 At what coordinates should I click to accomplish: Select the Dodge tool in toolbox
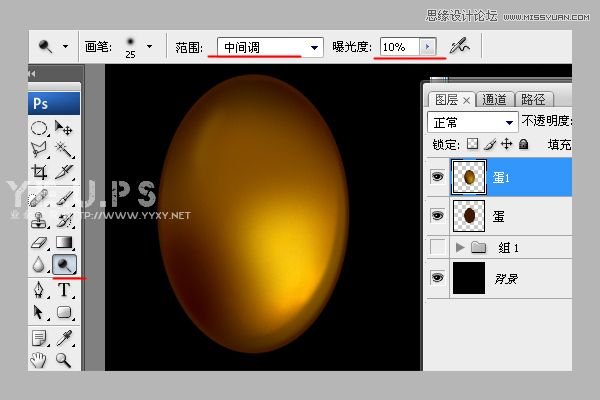click(64, 264)
